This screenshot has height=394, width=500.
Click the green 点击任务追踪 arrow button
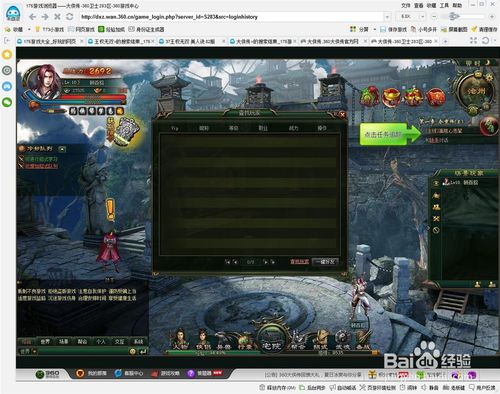[391, 134]
